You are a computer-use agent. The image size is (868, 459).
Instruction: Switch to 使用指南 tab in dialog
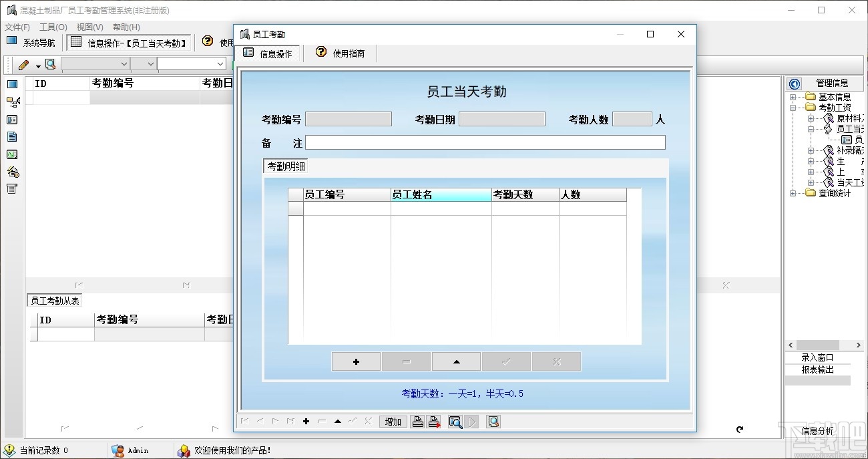341,53
